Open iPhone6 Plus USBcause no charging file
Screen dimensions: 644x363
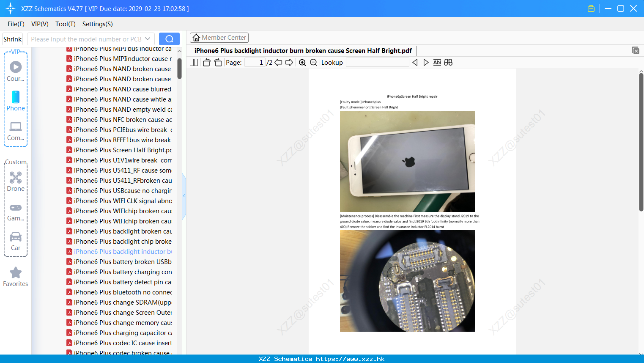[x=119, y=191]
